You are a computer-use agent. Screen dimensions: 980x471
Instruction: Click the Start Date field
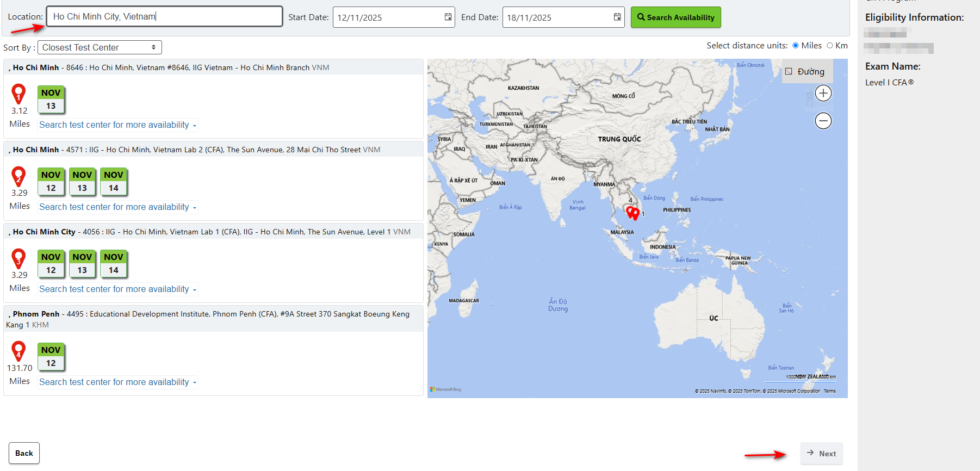(394, 17)
